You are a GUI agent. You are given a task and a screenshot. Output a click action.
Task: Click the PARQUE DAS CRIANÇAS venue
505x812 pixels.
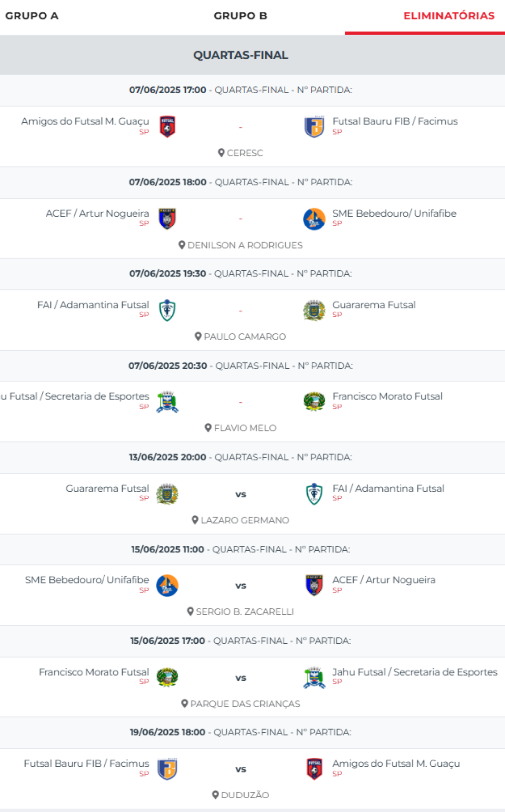coord(245,704)
